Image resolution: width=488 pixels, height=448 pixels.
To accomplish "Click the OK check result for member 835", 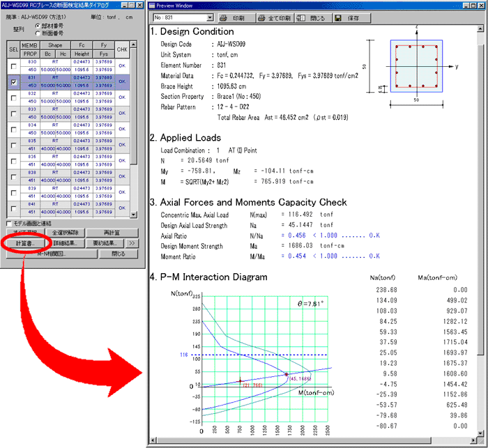I will click(x=122, y=145).
